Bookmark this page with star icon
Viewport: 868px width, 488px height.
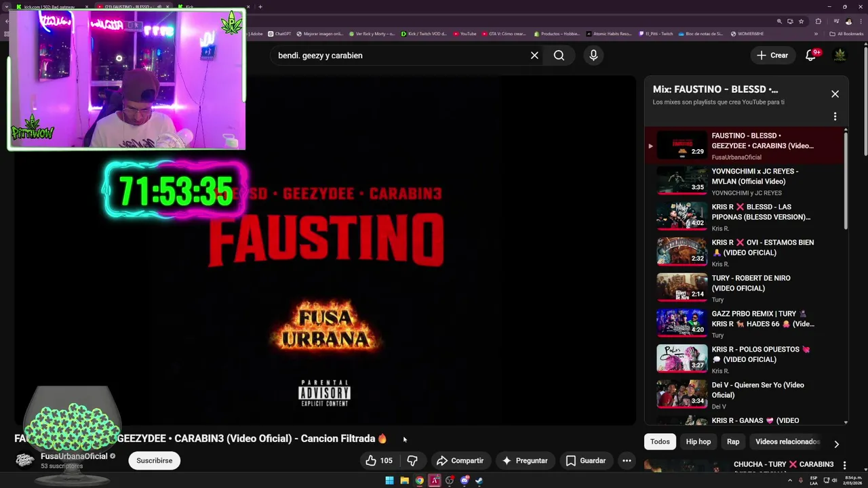pyautogui.click(x=801, y=22)
